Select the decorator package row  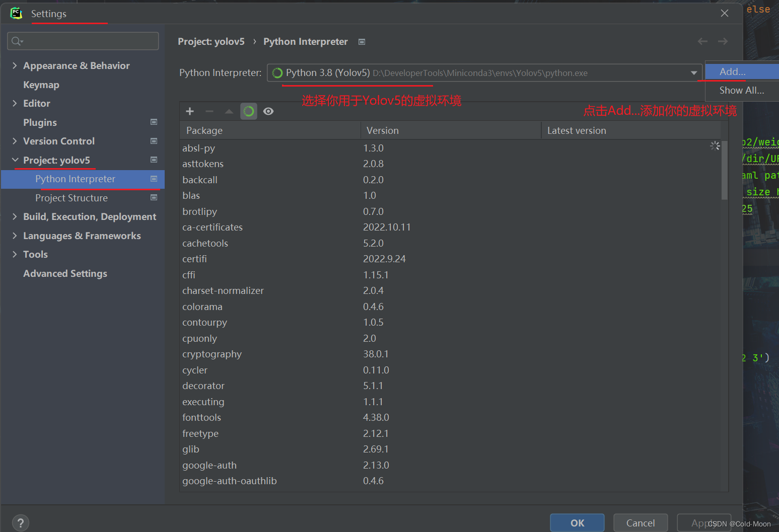(450, 386)
